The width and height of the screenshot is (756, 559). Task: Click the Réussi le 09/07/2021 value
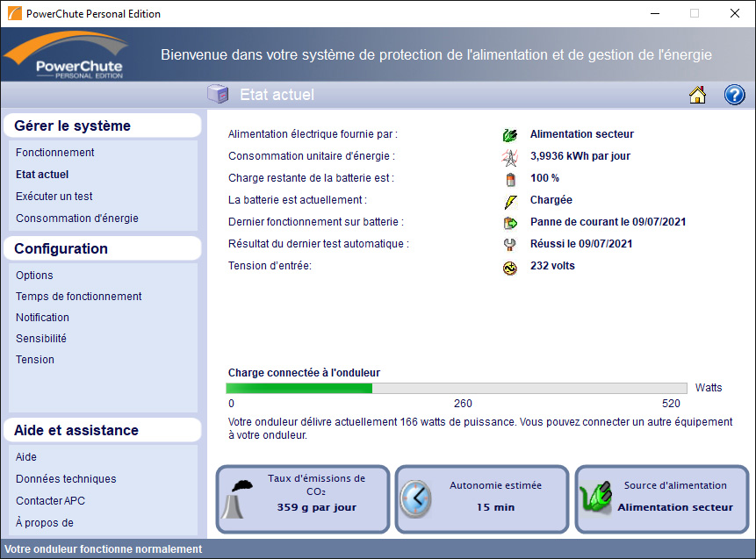pos(581,244)
